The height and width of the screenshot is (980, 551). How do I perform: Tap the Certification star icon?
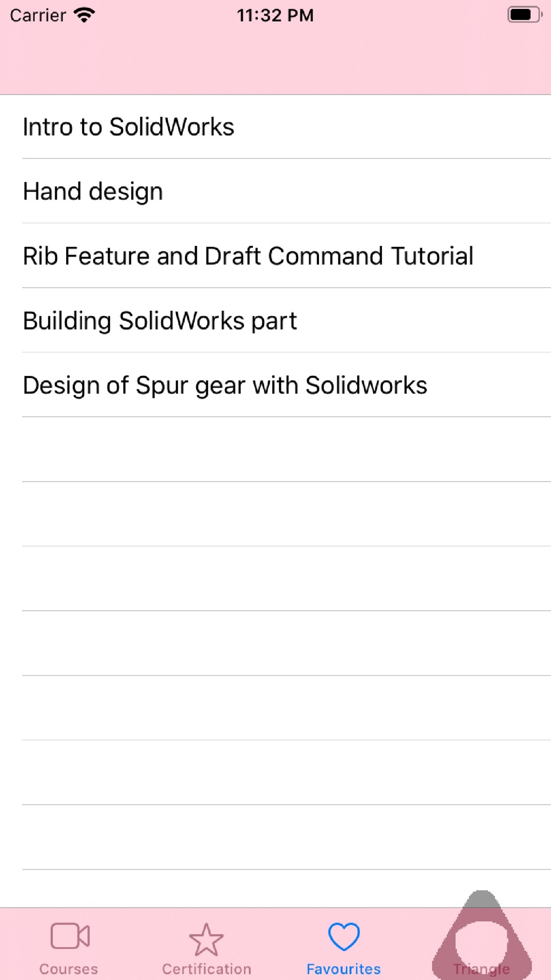click(207, 940)
